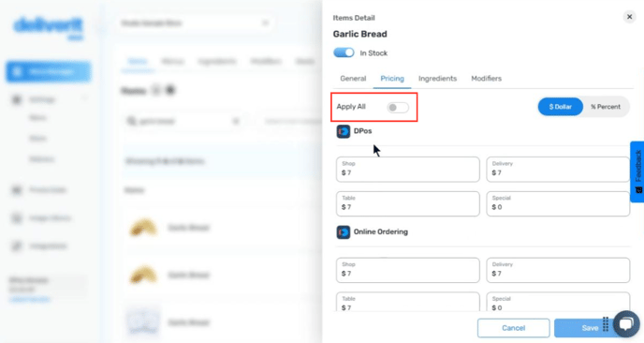Switch pricing mode to % Percent
Screen dimensions: 644x343
606,107
